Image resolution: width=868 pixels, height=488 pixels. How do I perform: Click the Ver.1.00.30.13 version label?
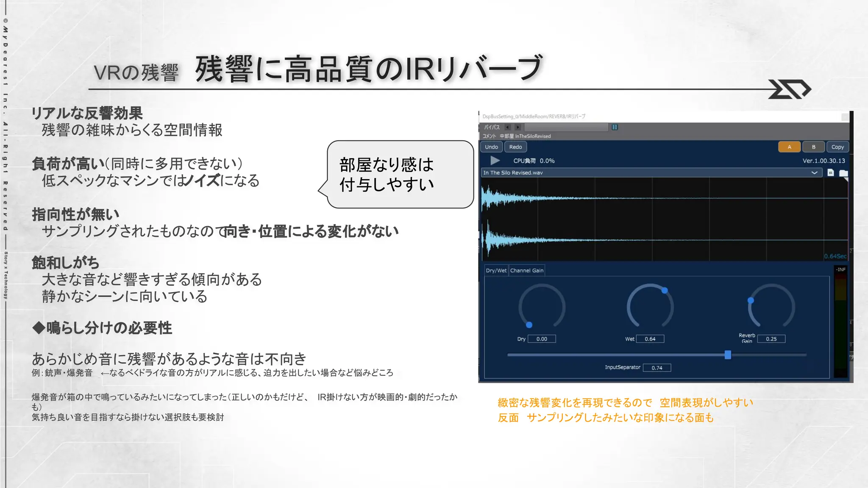click(x=823, y=161)
